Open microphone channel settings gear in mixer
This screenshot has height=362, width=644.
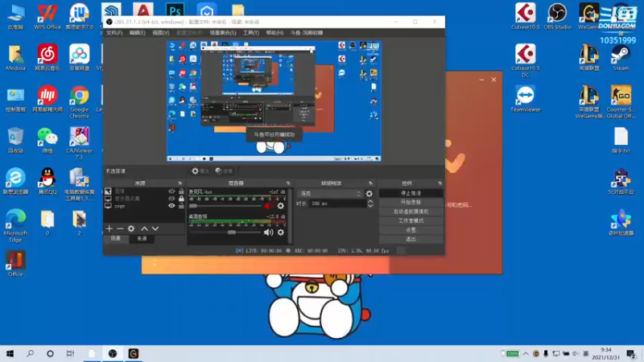coord(280,206)
